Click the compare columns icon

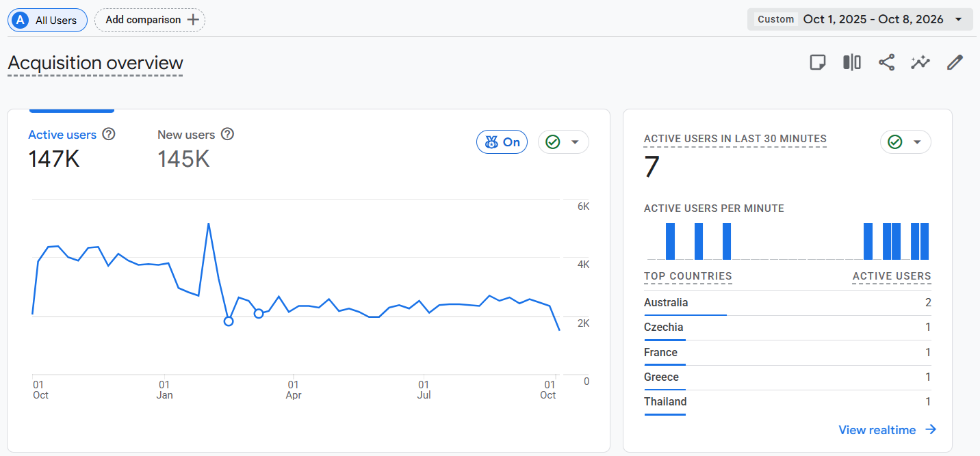click(x=852, y=63)
